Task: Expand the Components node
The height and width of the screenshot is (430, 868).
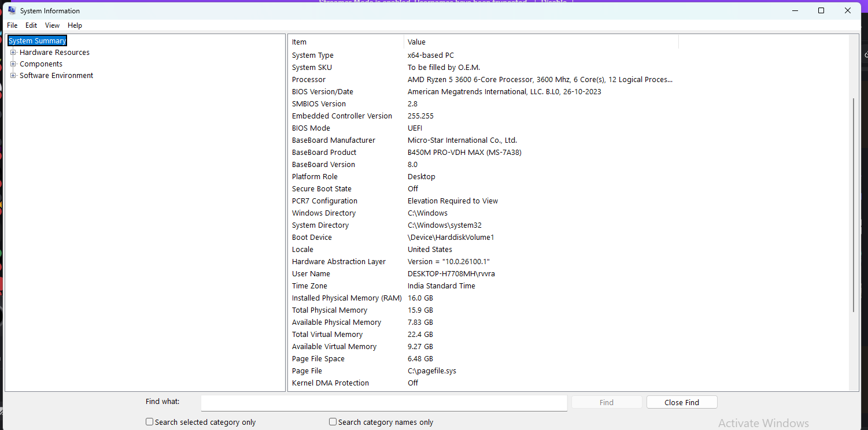Action: tap(13, 64)
